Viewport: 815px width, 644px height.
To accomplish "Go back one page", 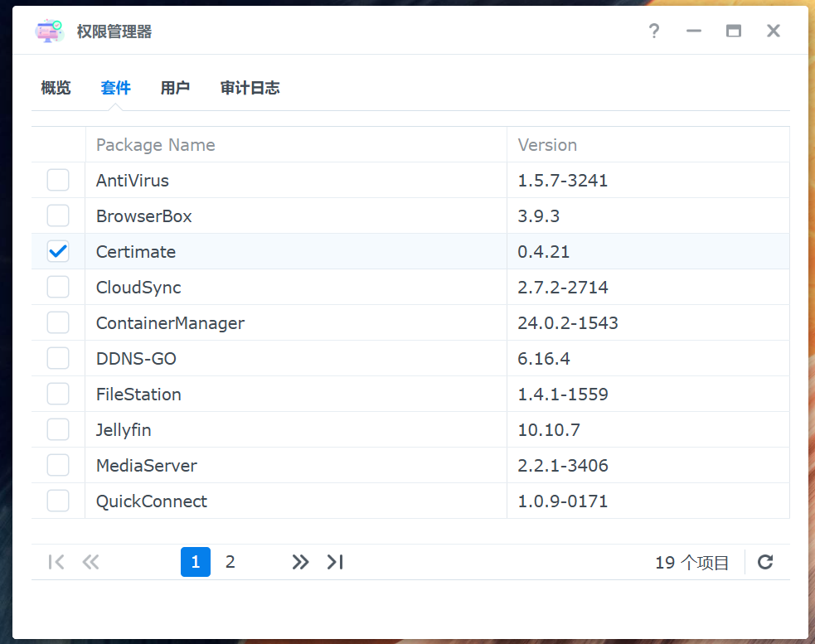I will point(90,562).
